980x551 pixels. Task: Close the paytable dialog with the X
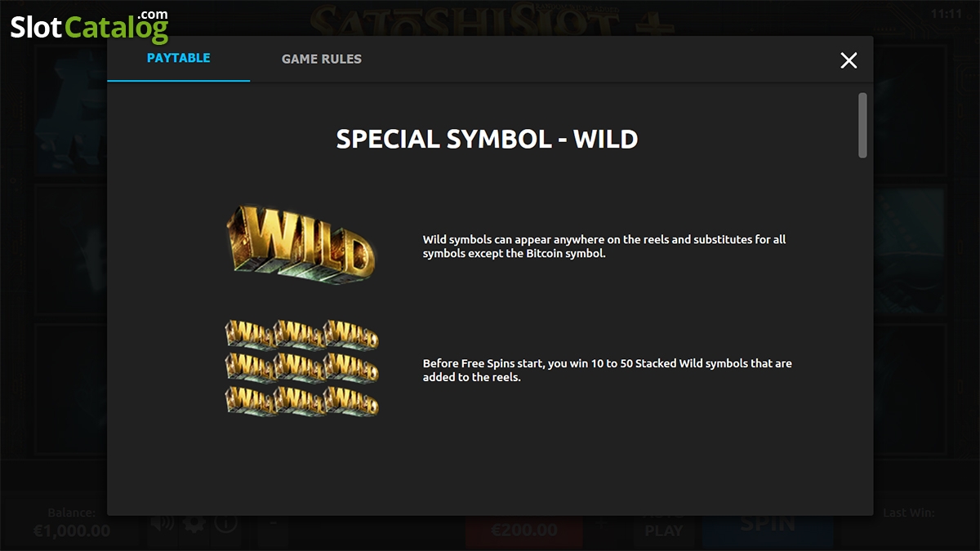849,60
